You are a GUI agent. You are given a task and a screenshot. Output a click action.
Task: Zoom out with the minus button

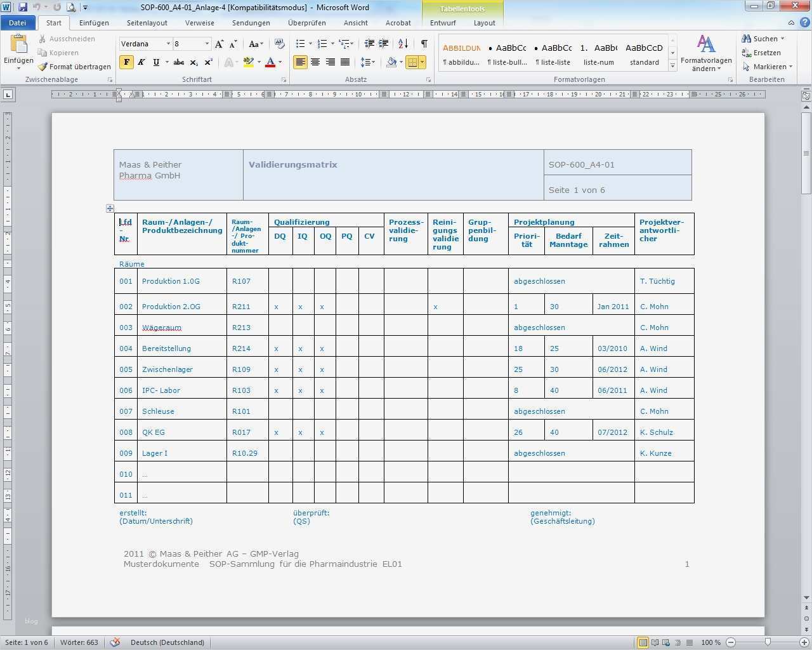(x=731, y=642)
